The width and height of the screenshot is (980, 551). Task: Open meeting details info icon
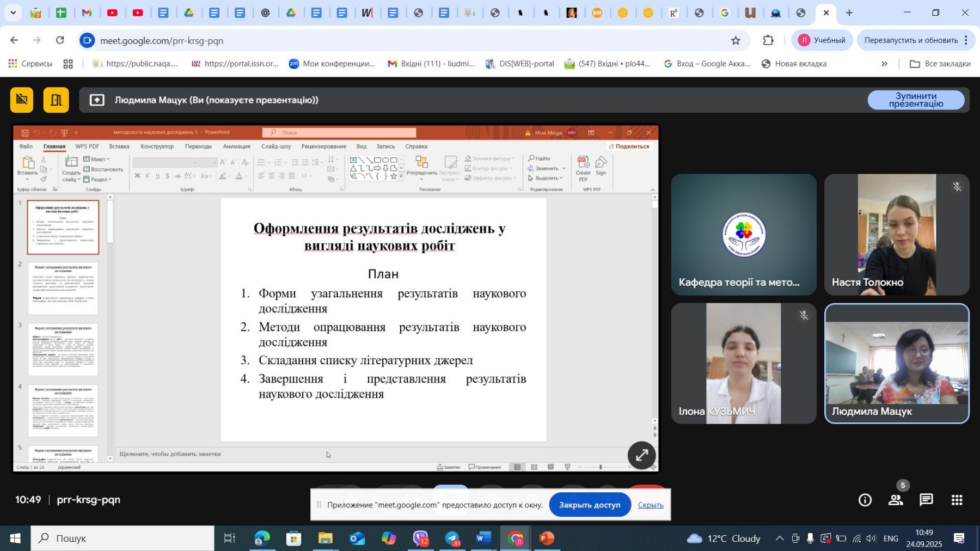(x=865, y=500)
